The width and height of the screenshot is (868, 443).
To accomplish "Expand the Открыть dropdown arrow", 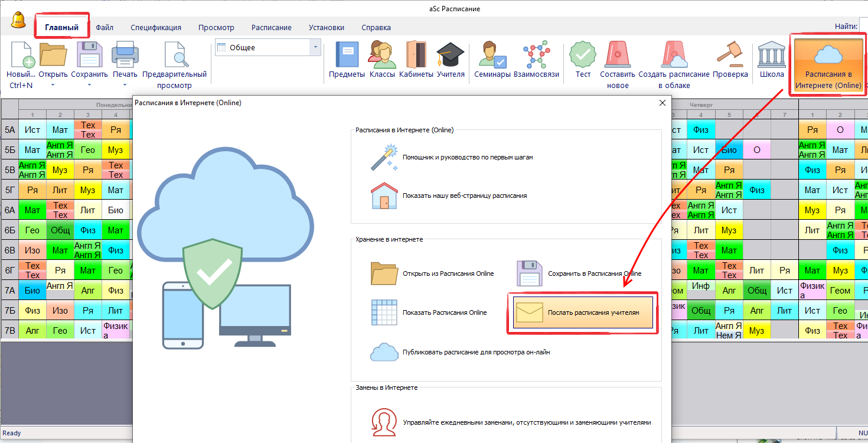I will pos(53,85).
